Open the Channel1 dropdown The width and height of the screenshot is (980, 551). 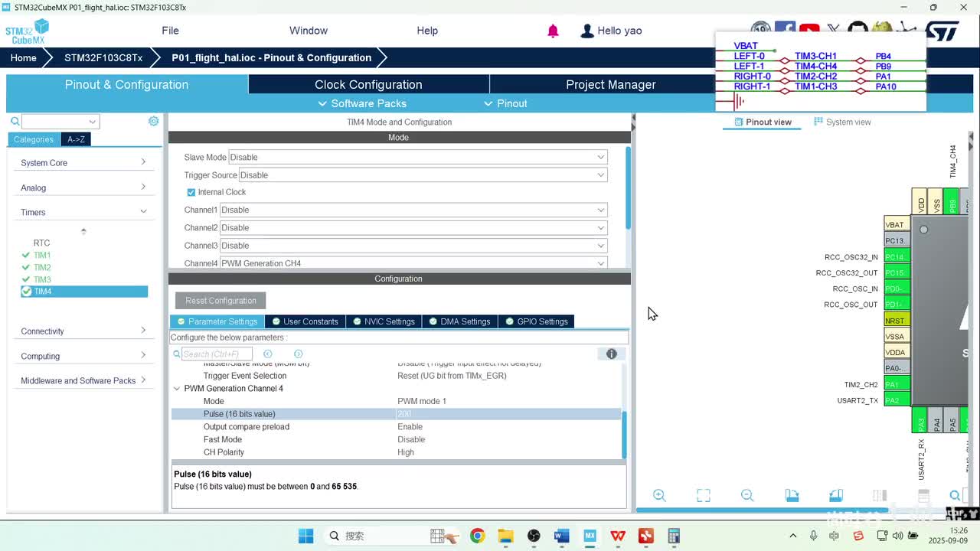pos(414,210)
